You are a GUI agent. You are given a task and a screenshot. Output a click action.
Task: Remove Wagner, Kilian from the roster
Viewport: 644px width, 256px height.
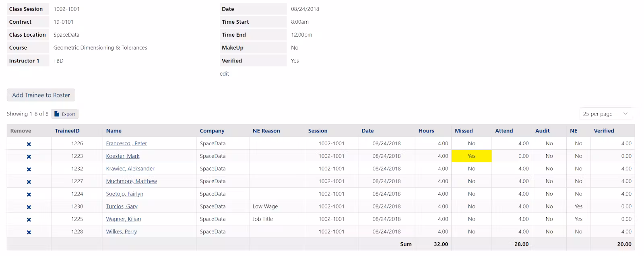click(29, 220)
